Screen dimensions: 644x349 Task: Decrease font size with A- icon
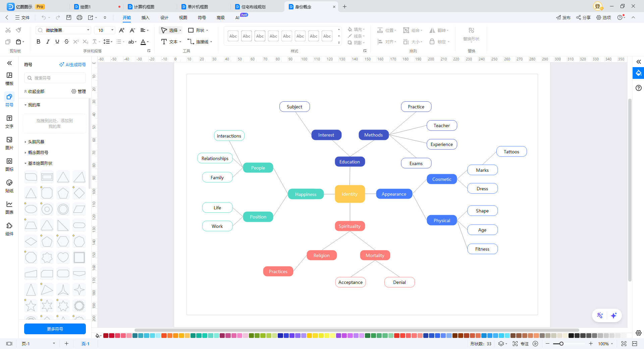pos(132,30)
